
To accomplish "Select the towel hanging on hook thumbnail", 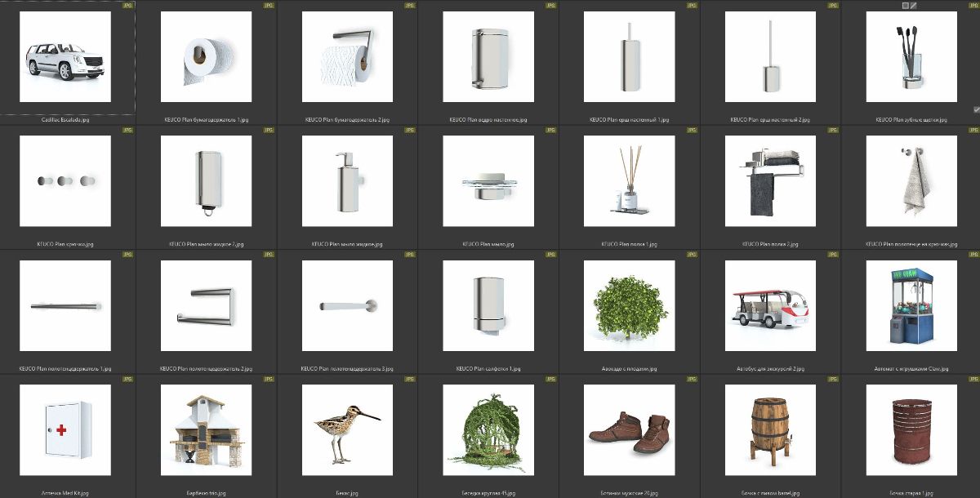I will tap(911, 181).
